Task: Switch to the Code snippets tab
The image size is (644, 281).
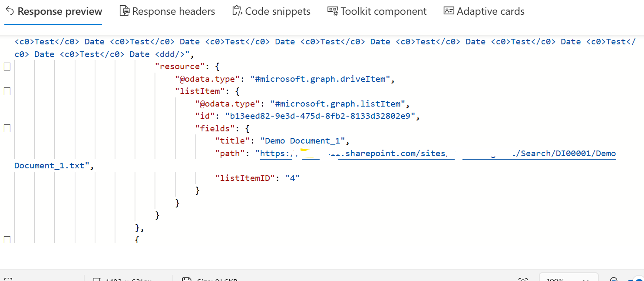Action: point(272,10)
